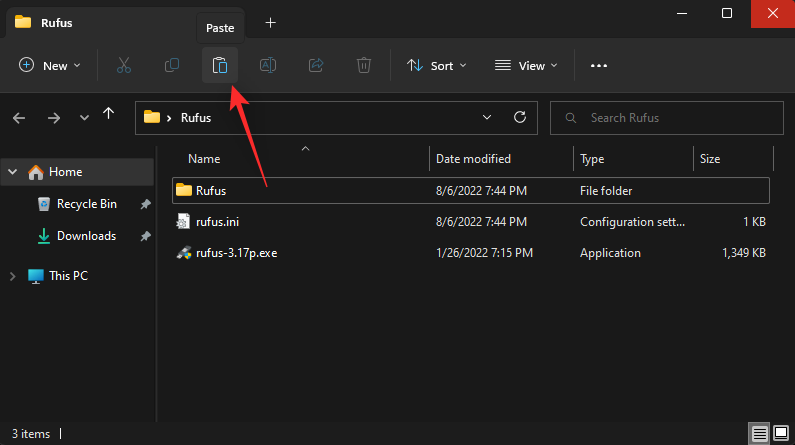The width and height of the screenshot is (795, 445).
Task: Click the Delete trash can icon
Action: tap(364, 65)
